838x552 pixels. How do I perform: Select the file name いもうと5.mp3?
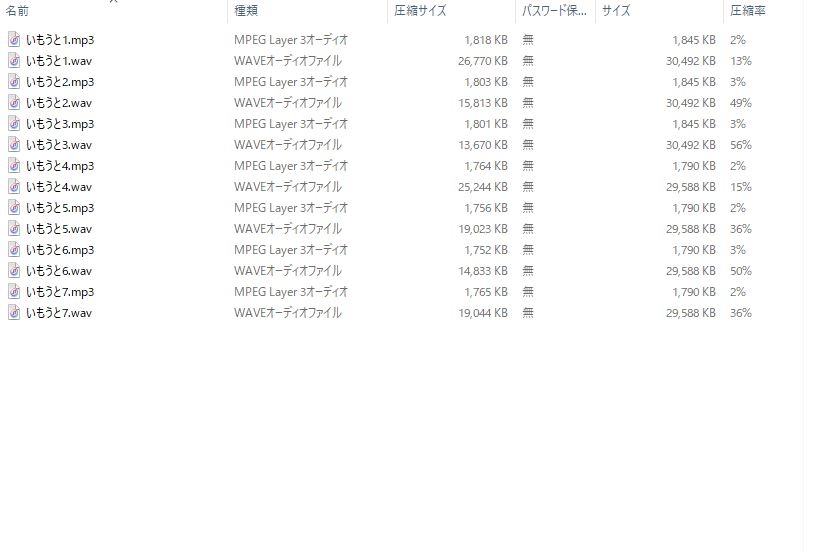[60, 208]
